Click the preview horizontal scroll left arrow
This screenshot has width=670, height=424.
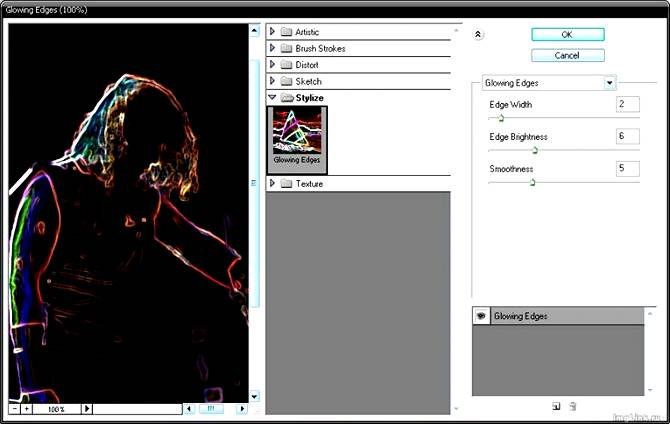pos(189,409)
